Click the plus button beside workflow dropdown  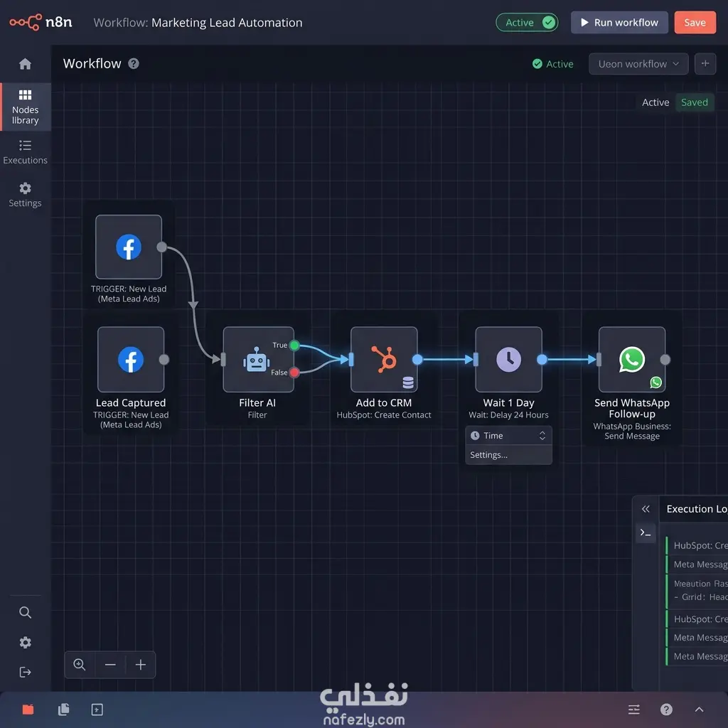coord(705,63)
